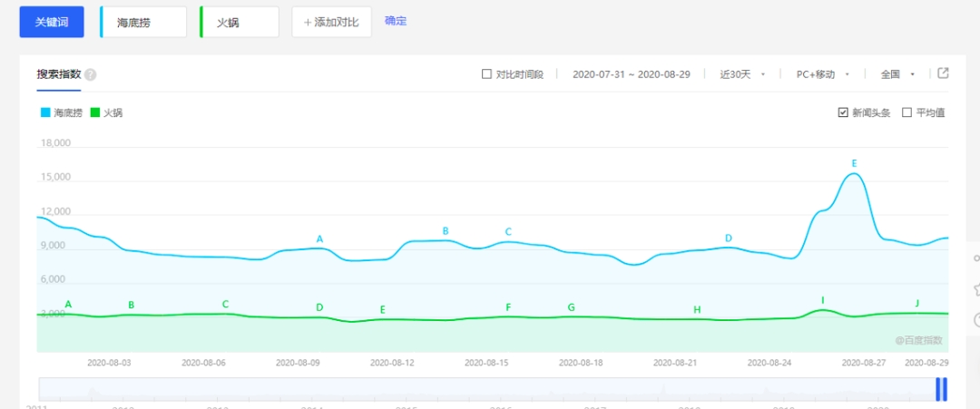The width and height of the screenshot is (980, 409).
Task: Click the 确定 link
Action: pos(396,21)
